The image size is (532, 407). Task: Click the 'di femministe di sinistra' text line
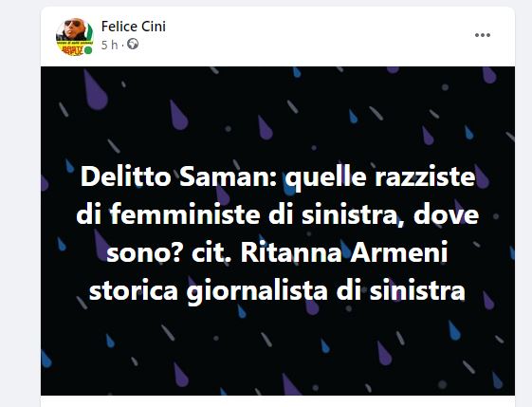[x=237, y=214]
